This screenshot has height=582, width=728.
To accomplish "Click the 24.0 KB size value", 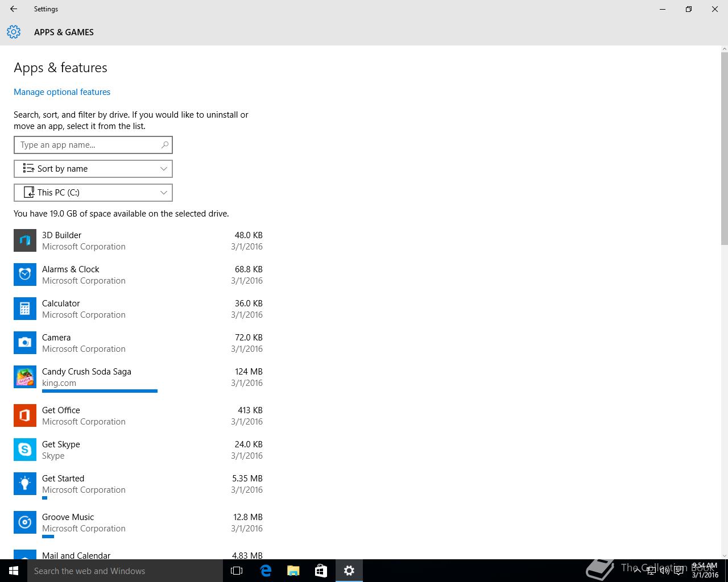I will coord(249,444).
